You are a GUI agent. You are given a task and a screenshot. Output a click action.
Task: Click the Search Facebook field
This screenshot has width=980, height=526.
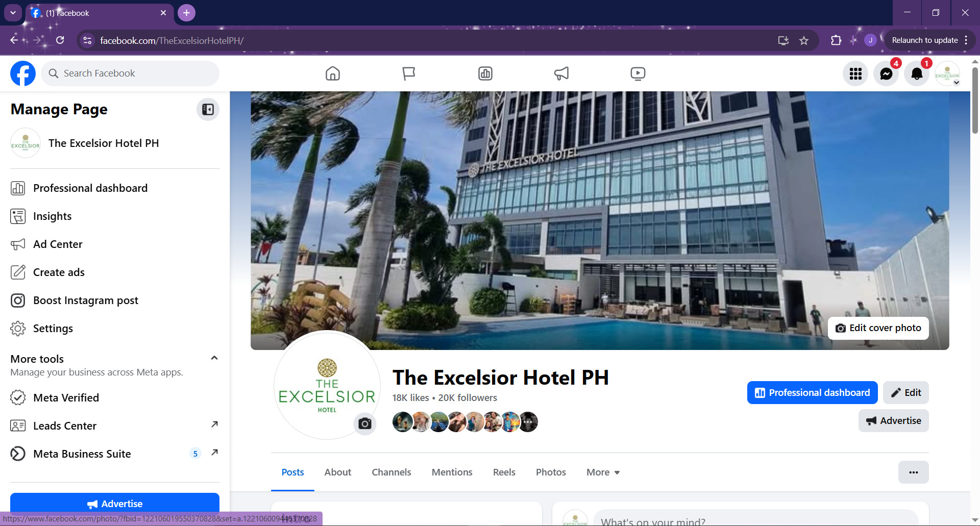point(130,73)
